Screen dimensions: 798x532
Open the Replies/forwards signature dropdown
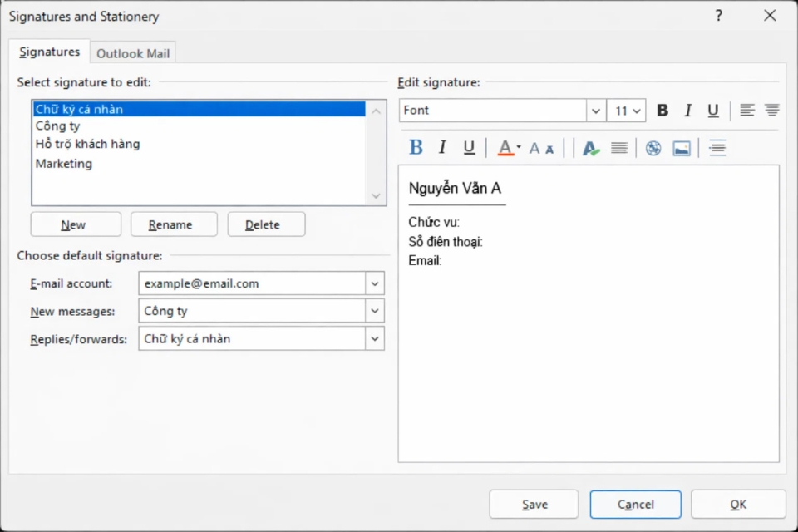(375, 338)
